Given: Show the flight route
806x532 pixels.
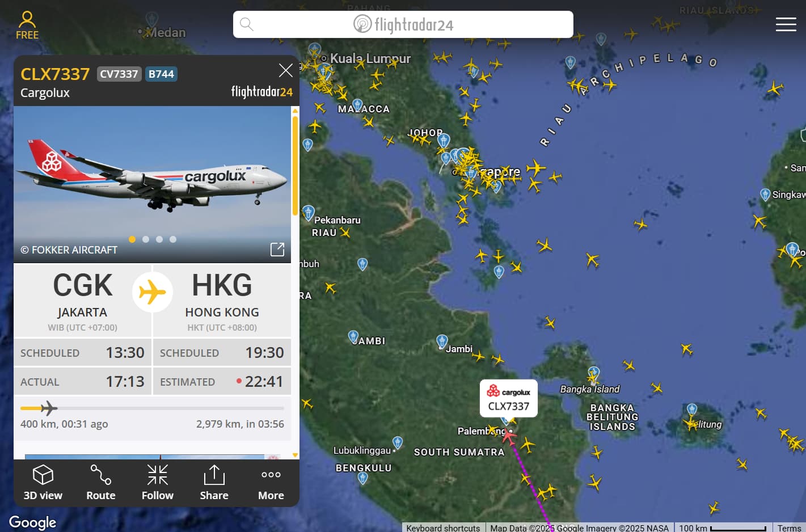Looking at the screenshot, I should tap(101, 483).
